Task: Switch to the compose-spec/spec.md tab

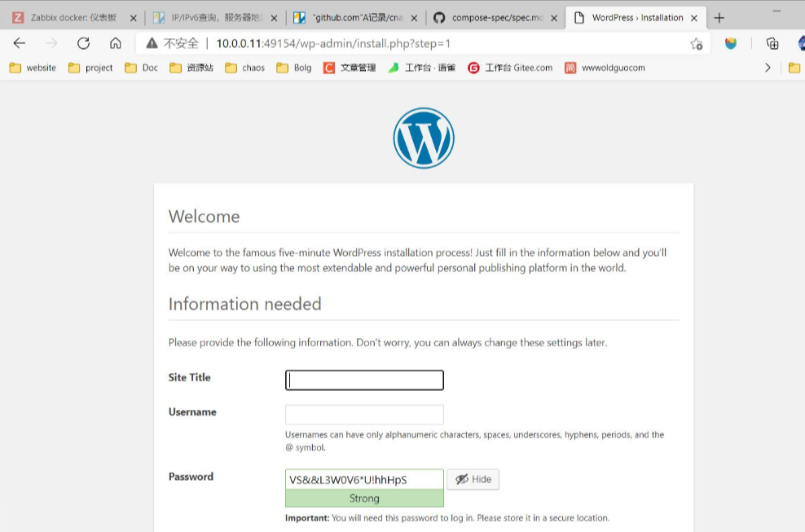Action: point(495,18)
